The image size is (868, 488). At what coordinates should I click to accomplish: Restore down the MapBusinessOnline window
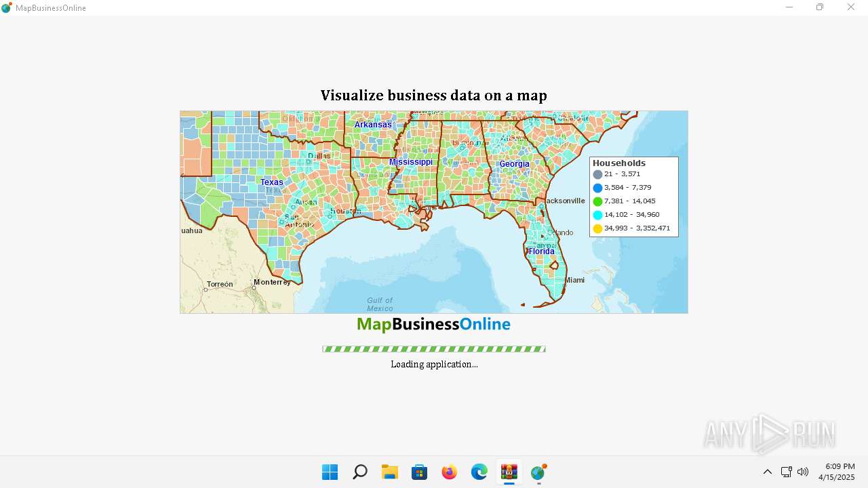(x=820, y=7)
